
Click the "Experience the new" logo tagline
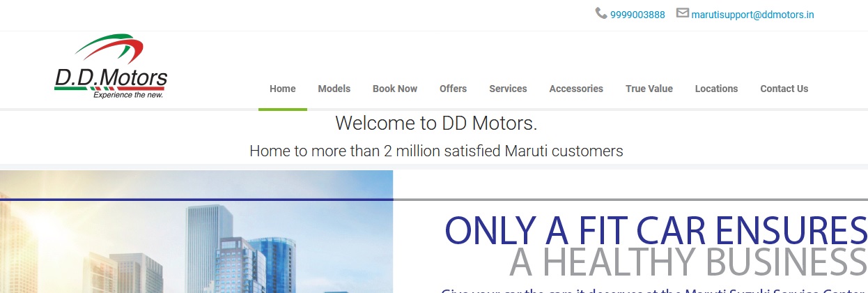tap(128, 96)
